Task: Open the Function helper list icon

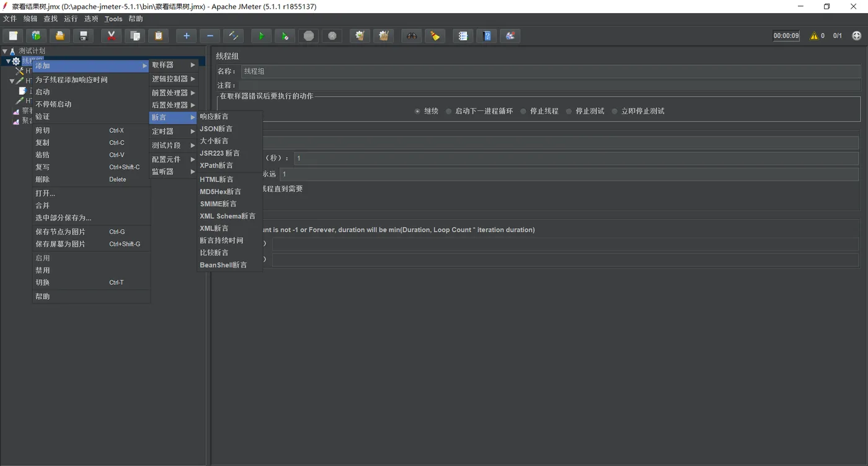Action: pos(463,36)
